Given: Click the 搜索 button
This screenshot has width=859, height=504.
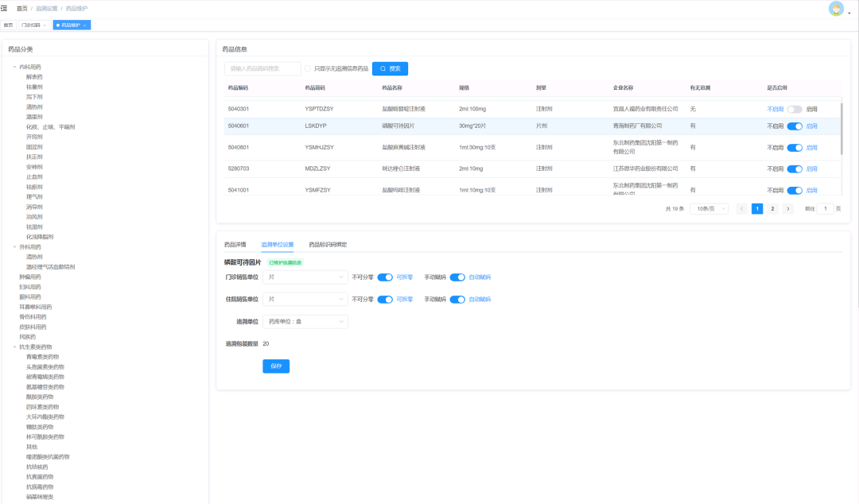Looking at the screenshot, I should coord(390,69).
